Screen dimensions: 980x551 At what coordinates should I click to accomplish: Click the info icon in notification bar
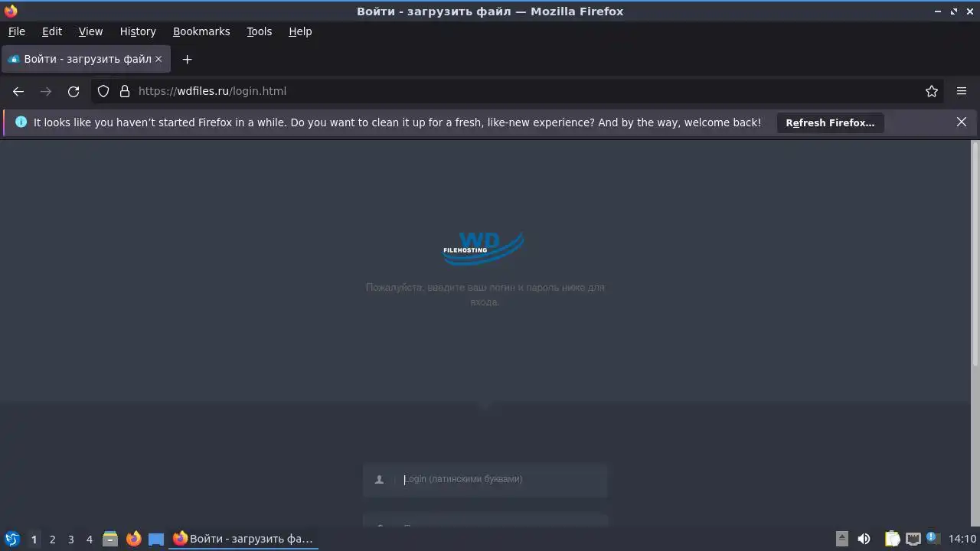pyautogui.click(x=21, y=122)
